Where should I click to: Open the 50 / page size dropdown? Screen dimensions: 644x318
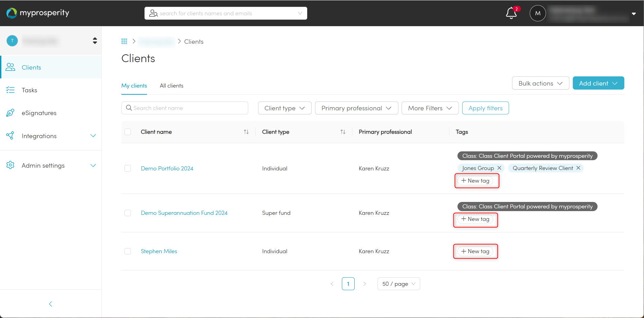pyautogui.click(x=399, y=284)
